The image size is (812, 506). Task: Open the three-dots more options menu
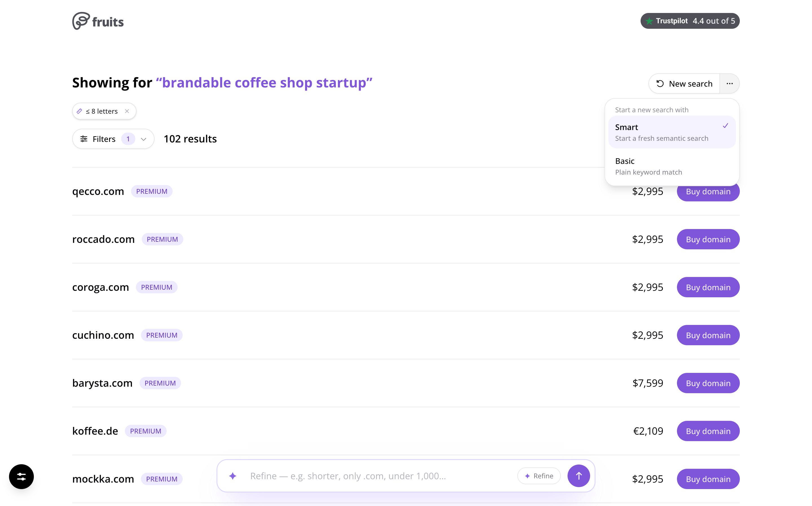729,84
